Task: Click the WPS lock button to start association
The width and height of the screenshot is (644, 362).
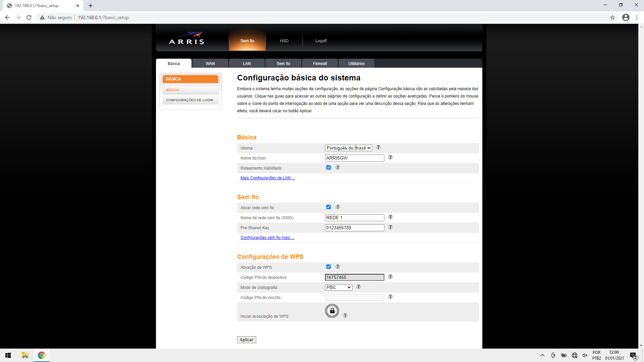Action: [332, 311]
